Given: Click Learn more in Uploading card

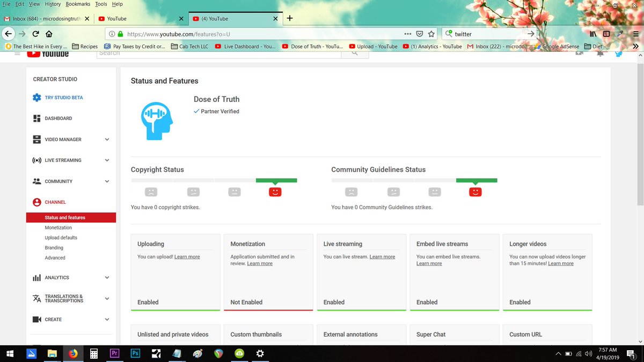Looking at the screenshot, I should pyautogui.click(x=187, y=257).
